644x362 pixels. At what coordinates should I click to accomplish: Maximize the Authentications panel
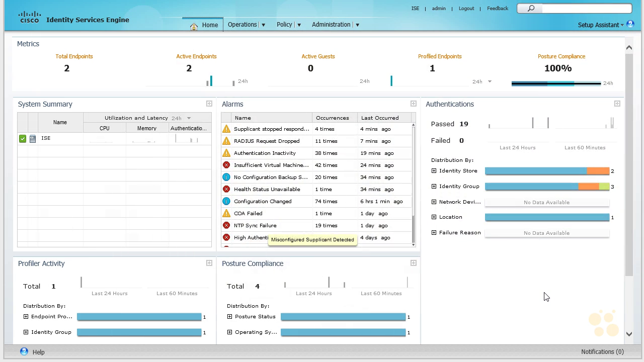point(617,104)
